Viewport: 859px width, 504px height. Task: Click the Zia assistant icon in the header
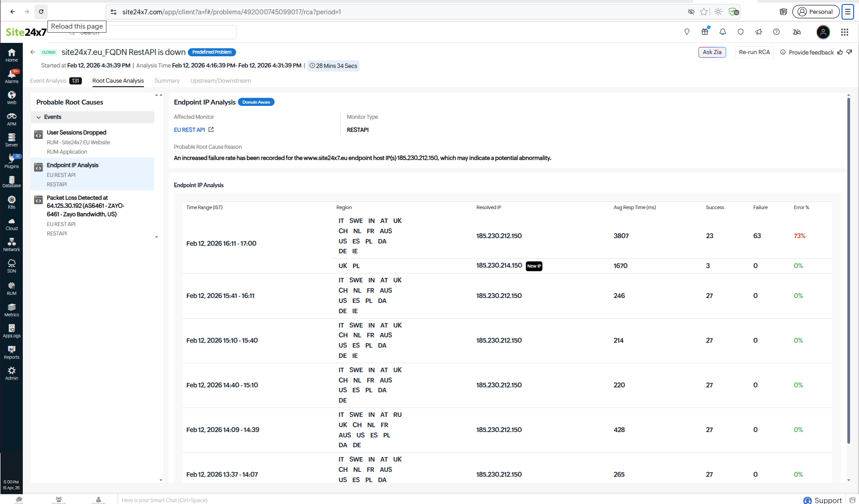click(797, 32)
